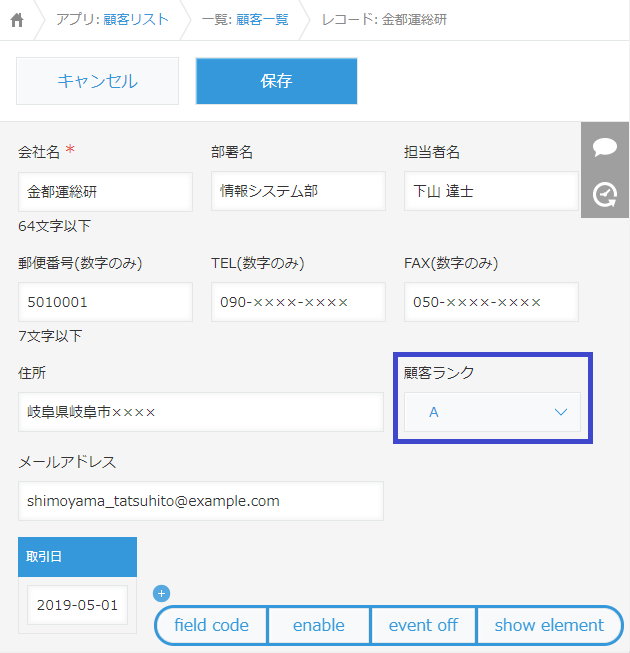Viewport: 630px width, 653px height.
Task: Open the 顧客一覧 view link
Action: coord(262,20)
